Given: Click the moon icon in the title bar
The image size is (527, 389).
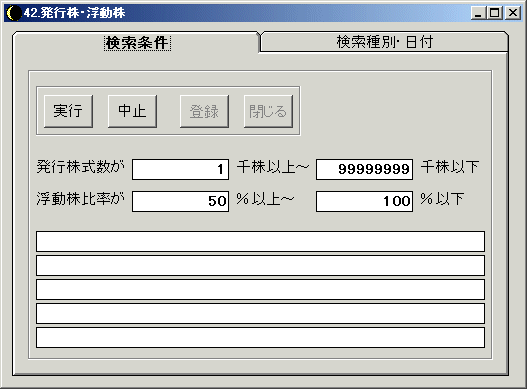Looking at the screenshot, I should (x=13, y=13).
